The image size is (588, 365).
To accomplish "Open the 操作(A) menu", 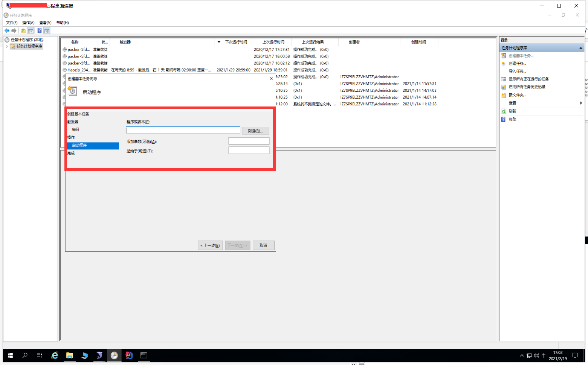I will (28, 23).
